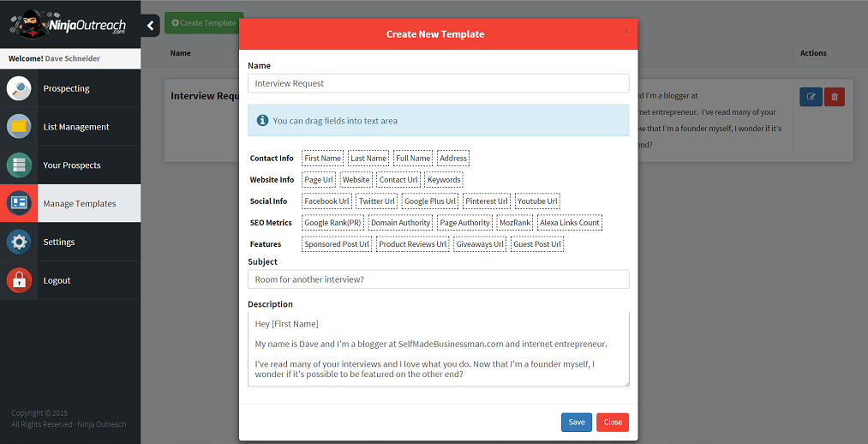Screen dimensions: 868x444
Task: Click the template Name input field
Action: [x=438, y=83]
